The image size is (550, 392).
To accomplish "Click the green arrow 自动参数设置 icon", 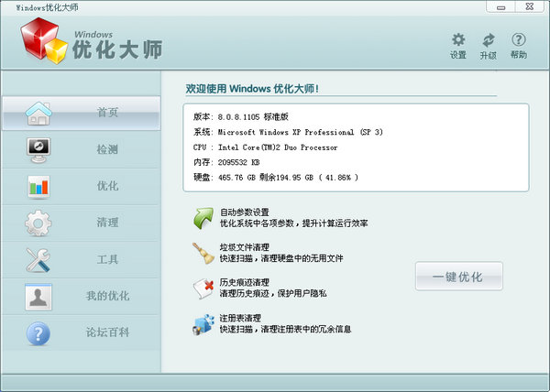I will 203,218.
